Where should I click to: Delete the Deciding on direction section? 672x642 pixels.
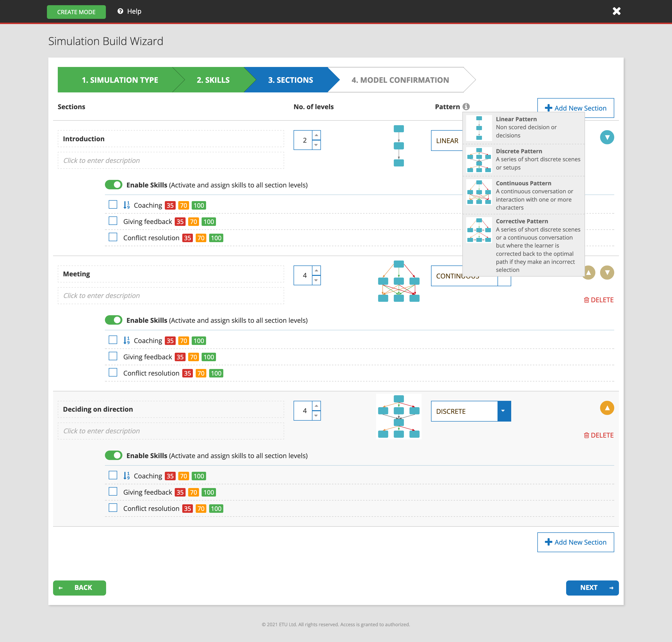pos(598,435)
